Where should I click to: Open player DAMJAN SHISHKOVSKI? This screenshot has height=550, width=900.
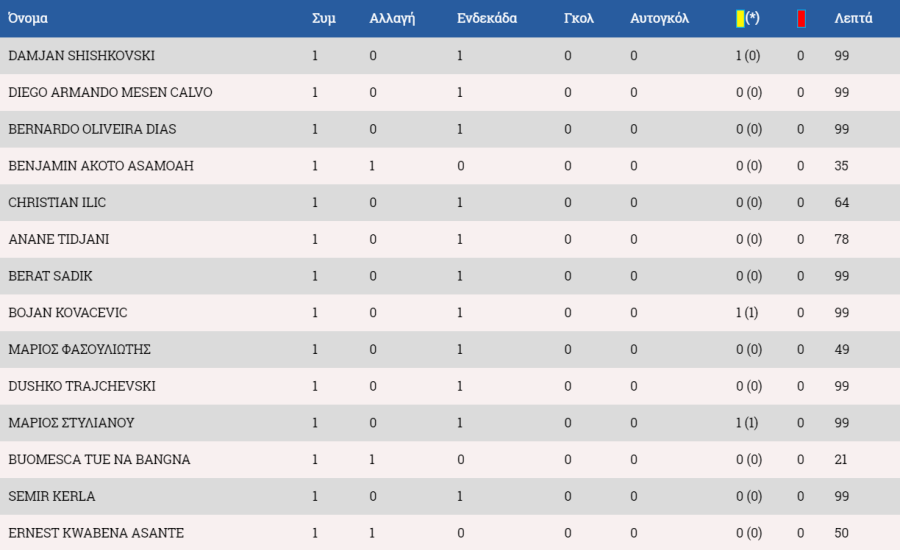point(82,56)
